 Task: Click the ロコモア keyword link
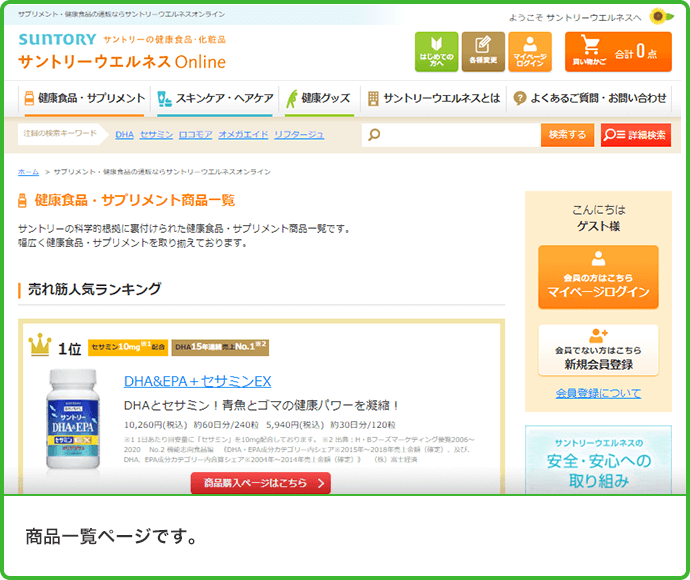[195, 135]
